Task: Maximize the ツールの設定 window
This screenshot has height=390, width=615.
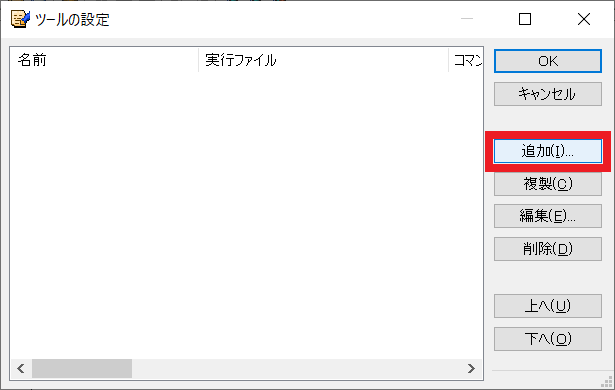Action: pos(525,19)
